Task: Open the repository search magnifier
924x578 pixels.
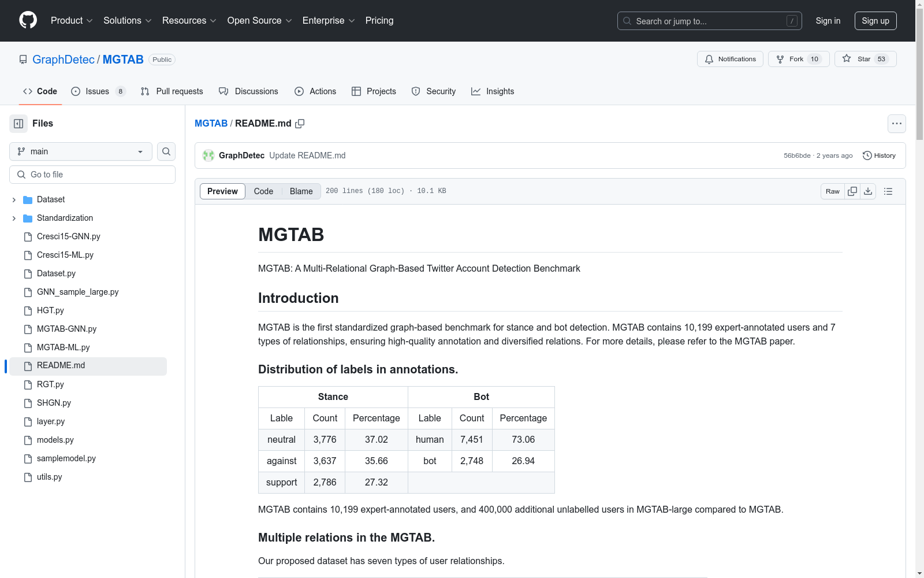Action: pyautogui.click(x=166, y=151)
